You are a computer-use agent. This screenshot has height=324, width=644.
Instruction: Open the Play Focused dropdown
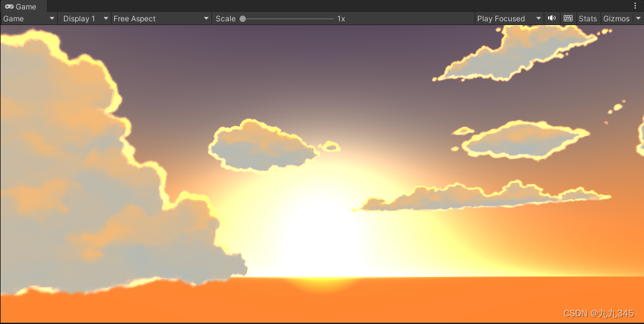(509, 18)
